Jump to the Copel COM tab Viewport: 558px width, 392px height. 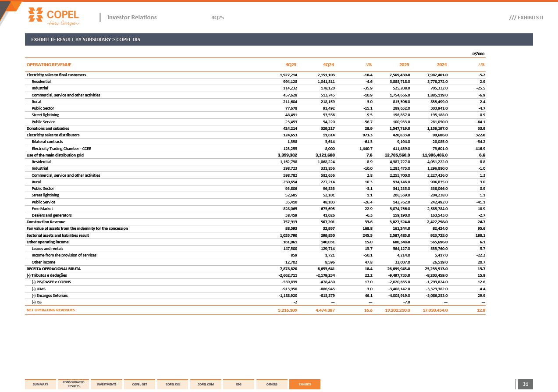[x=206, y=385]
